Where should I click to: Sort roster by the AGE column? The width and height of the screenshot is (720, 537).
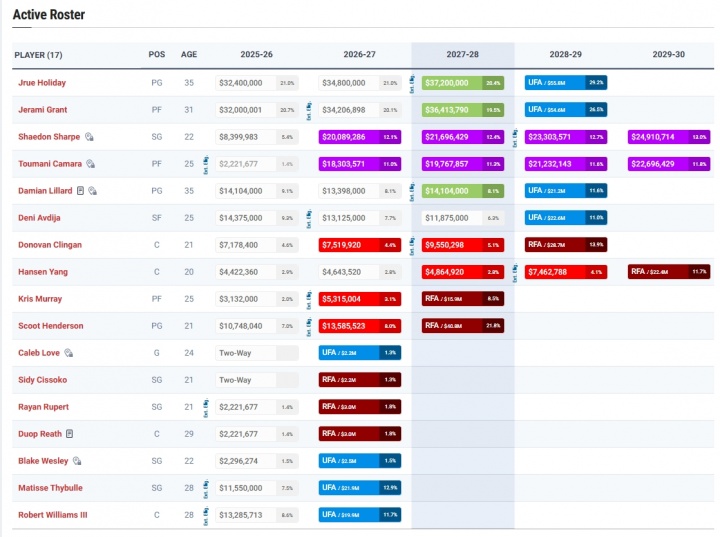(x=189, y=54)
